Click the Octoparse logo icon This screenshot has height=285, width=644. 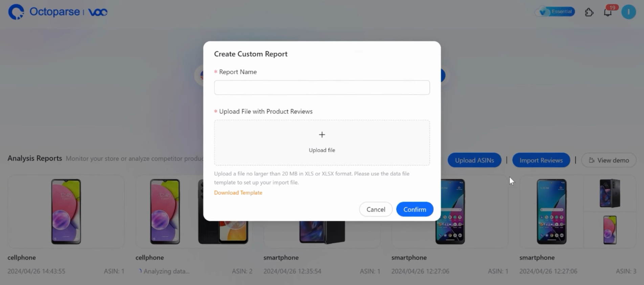(x=16, y=12)
